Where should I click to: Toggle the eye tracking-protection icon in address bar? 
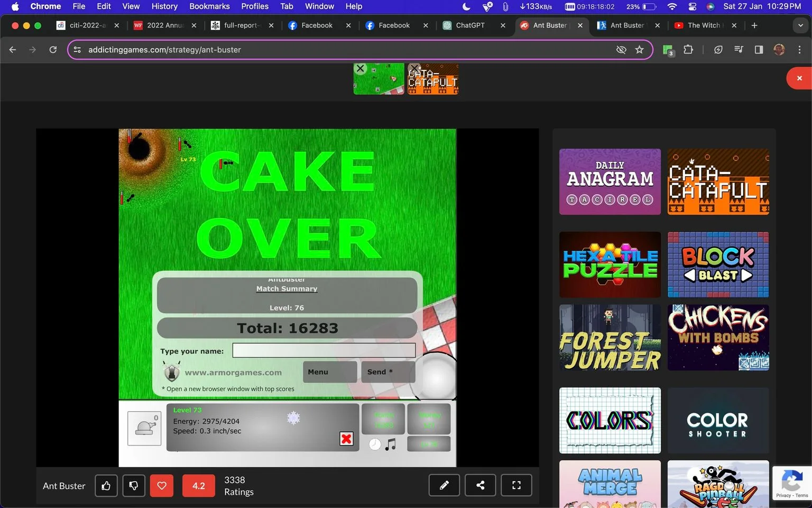pos(621,50)
